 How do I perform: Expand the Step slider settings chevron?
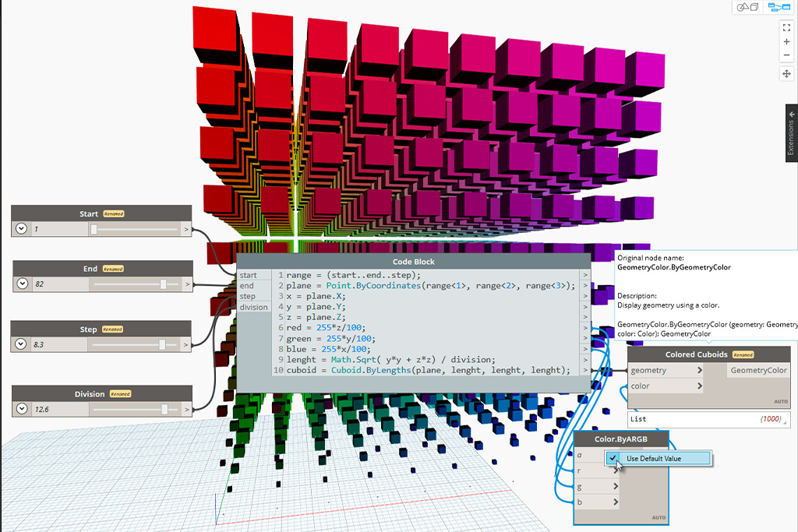click(x=22, y=344)
